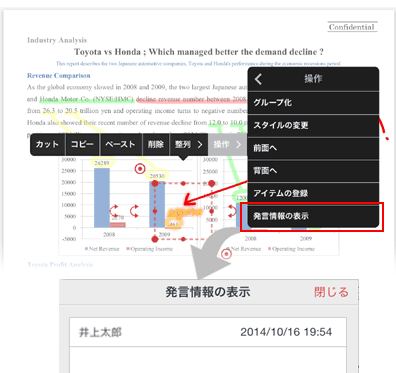Expand the 操作 submenu in popup bar
Image resolution: width=396 pixels, height=373 pixels.
click(x=227, y=144)
